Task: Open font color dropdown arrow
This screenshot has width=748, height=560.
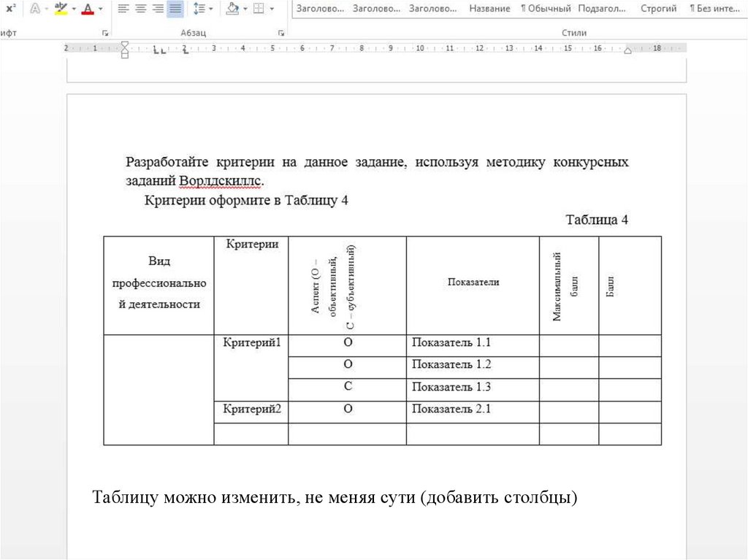Action: point(100,9)
